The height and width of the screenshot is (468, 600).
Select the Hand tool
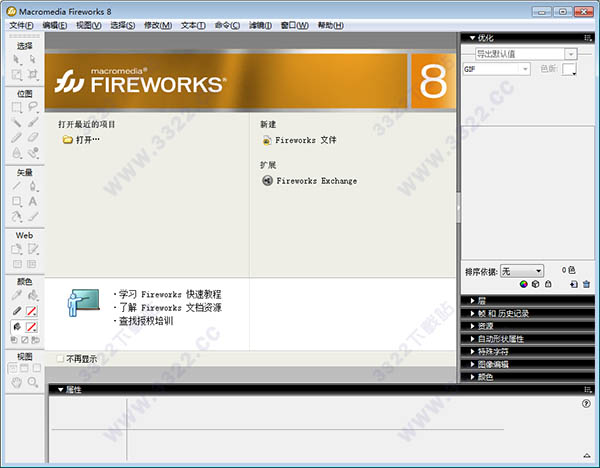tap(16, 382)
